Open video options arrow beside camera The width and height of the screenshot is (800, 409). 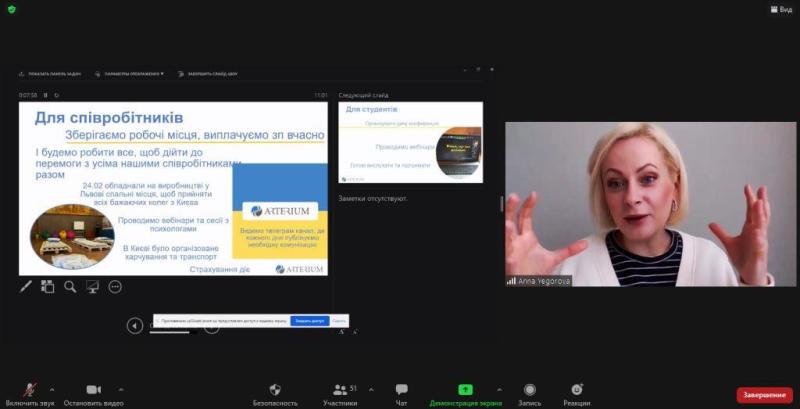tap(120, 390)
